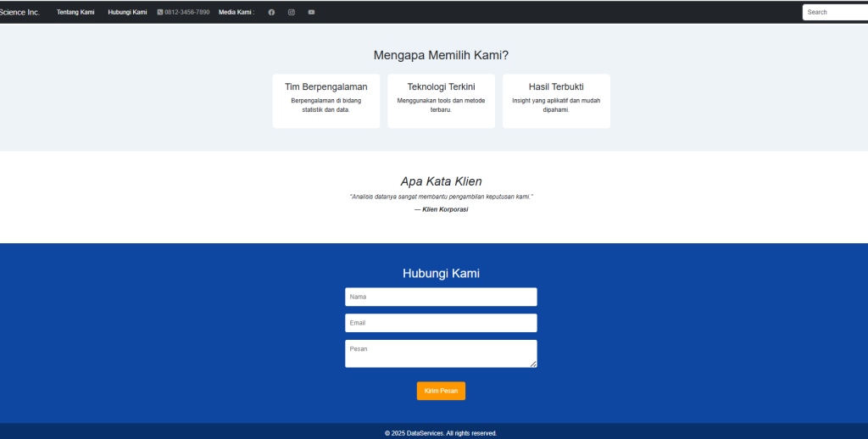This screenshot has width=868, height=439.
Task: Click the YouTube icon in navbar
Action: click(x=311, y=12)
